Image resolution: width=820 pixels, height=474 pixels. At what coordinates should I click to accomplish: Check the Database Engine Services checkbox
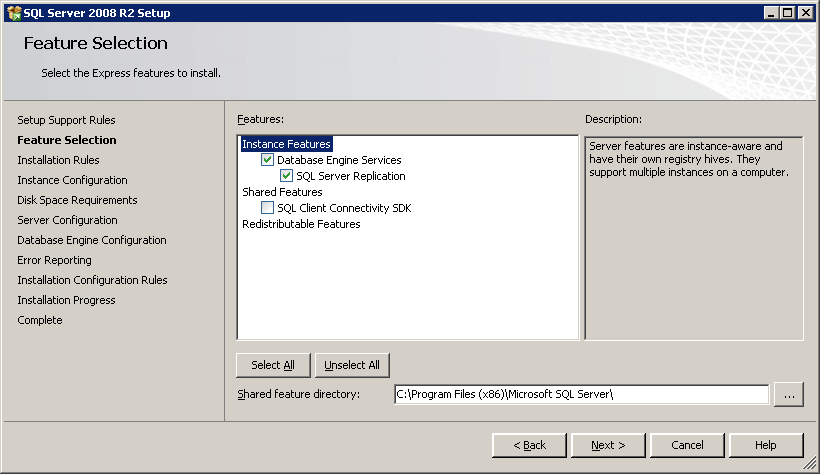pyautogui.click(x=267, y=160)
